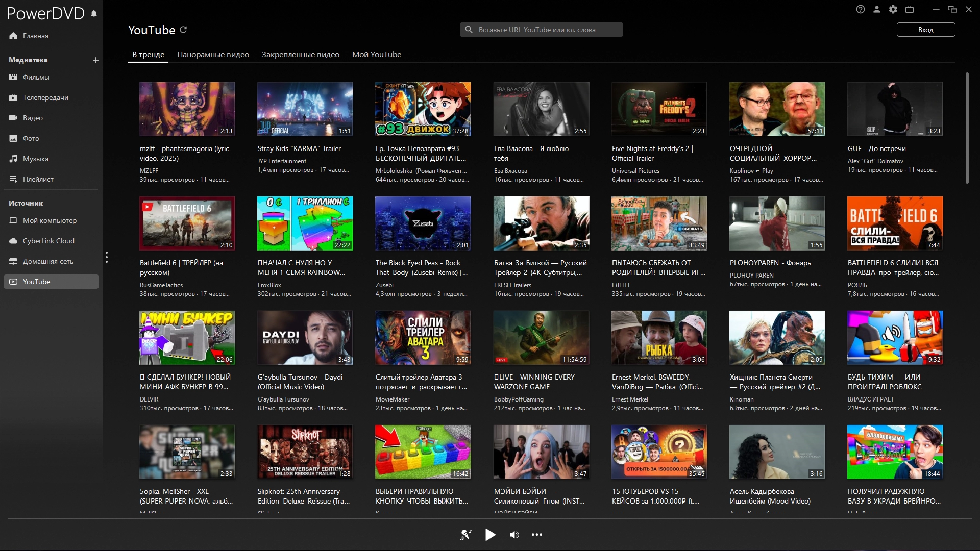Select CyberLink Cloud source

coord(48,241)
